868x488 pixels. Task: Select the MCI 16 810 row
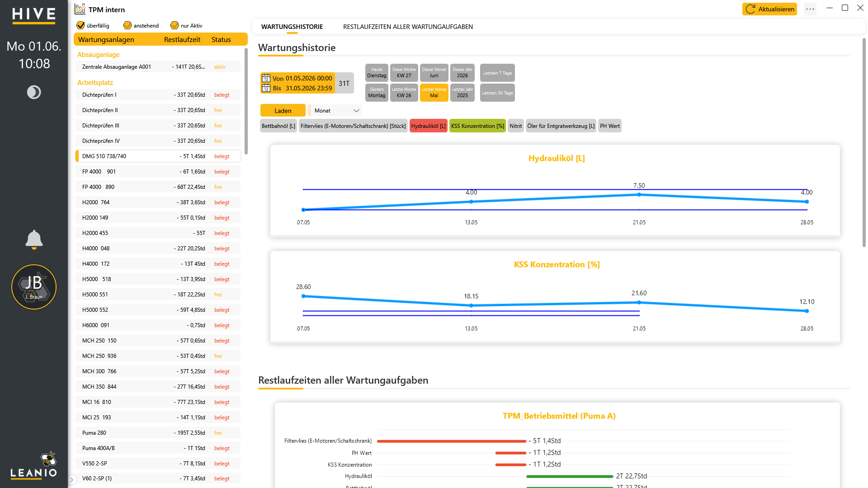point(158,402)
